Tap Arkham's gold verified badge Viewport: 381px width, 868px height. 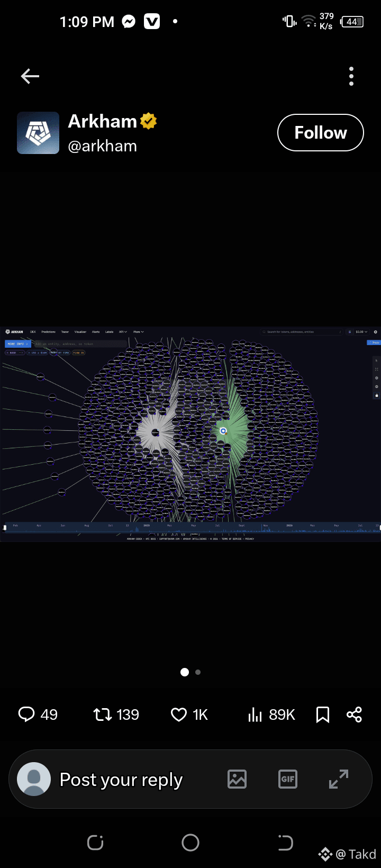click(149, 121)
